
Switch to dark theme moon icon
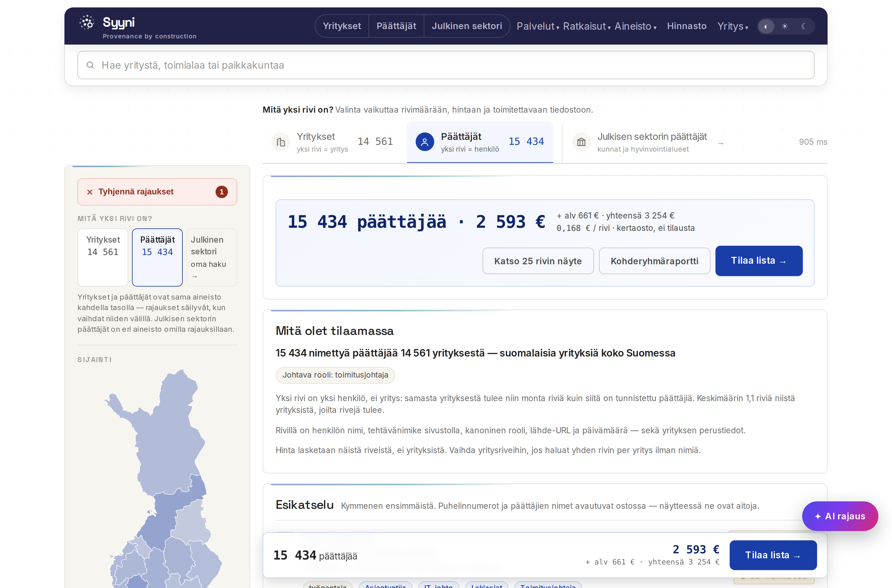(803, 26)
